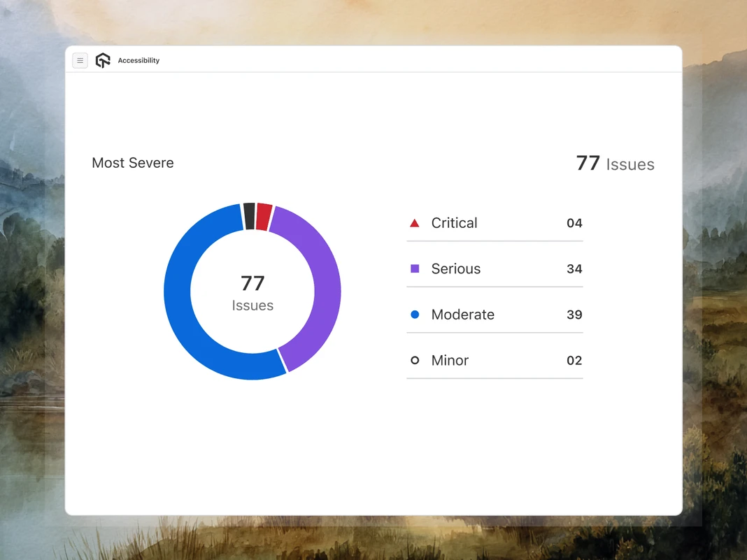Click the Minor count 02

tap(574, 360)
